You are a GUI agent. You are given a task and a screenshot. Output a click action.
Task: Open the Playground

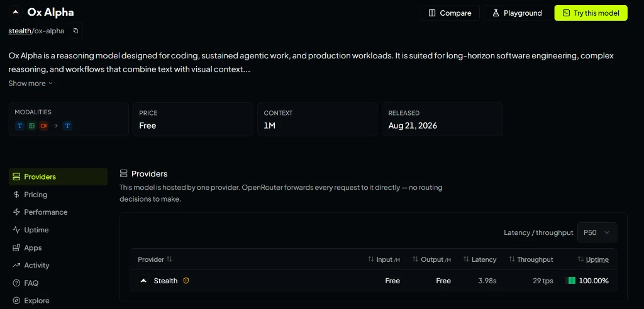(x=517, y=13)
